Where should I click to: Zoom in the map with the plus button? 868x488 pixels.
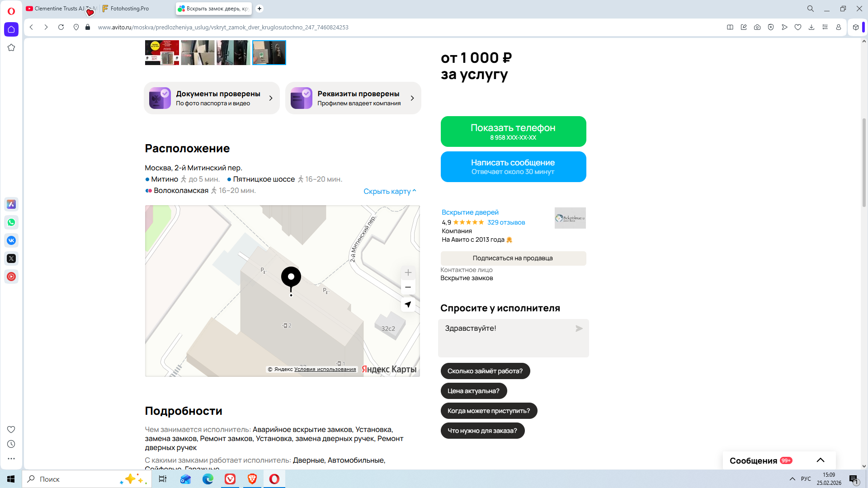coord(408,272)
